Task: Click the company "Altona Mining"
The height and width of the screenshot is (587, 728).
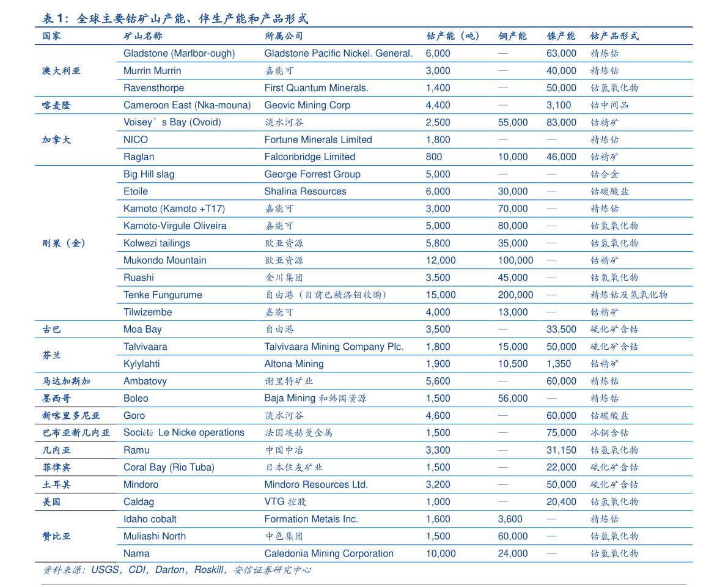Action: 294,364
